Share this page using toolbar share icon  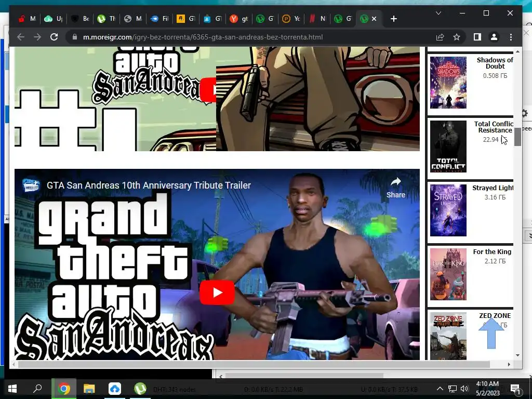click(440, 37)
